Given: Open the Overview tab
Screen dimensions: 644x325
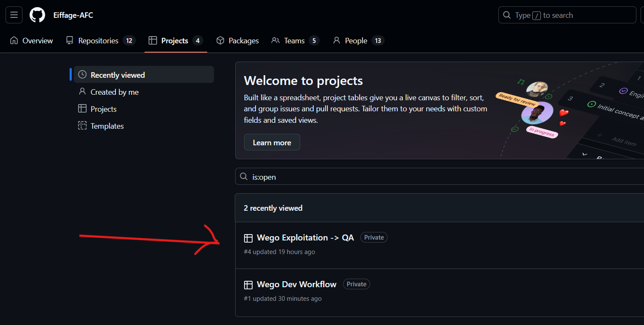Looking at the screenshot, I should [x=31, y=41].
